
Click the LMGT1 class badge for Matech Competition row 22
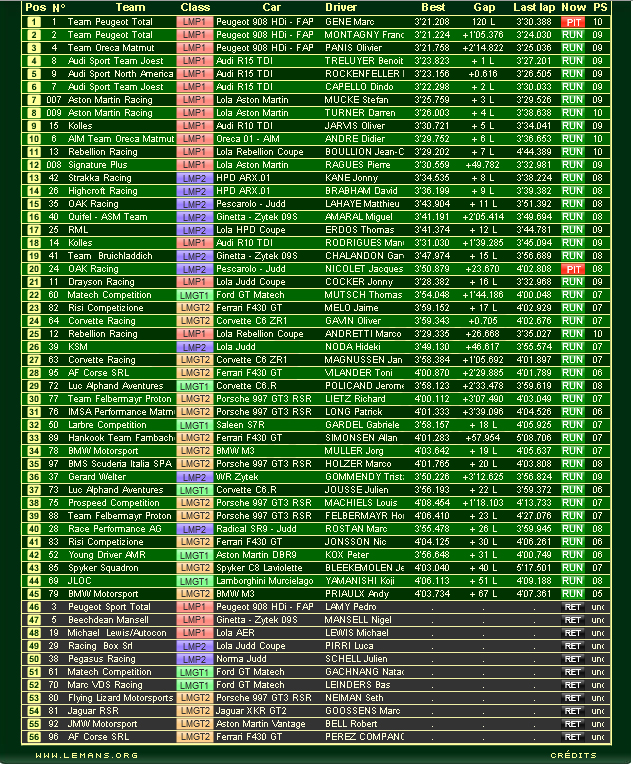194,295
